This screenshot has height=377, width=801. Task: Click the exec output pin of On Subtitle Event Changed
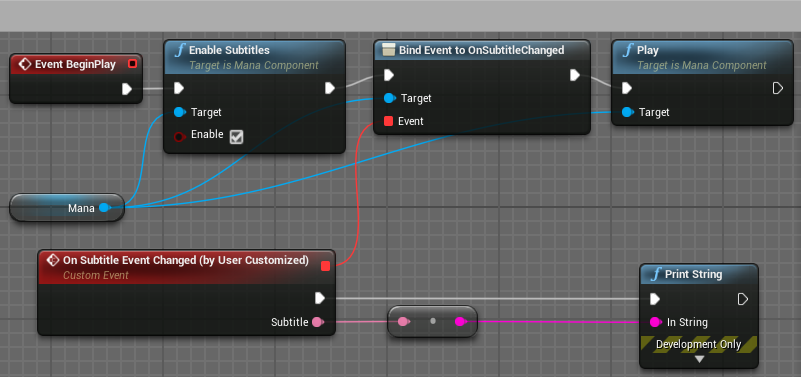(320, 298)
